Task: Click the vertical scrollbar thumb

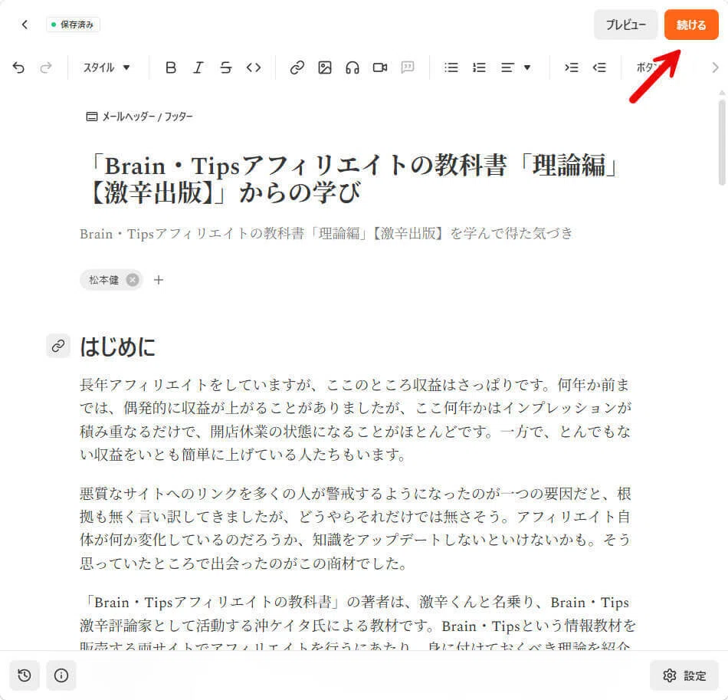Action: (x=722, y=143)
